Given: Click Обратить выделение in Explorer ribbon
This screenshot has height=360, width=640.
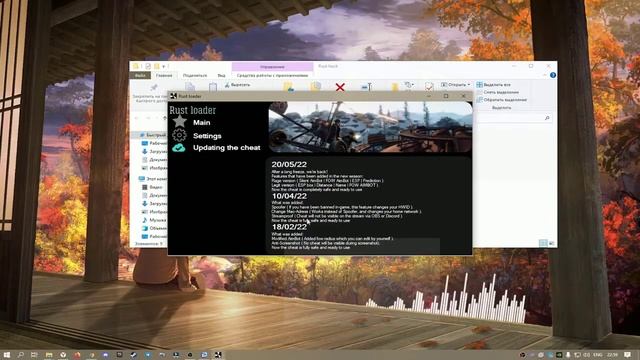Looking at the screenshot, I should 501,100.
